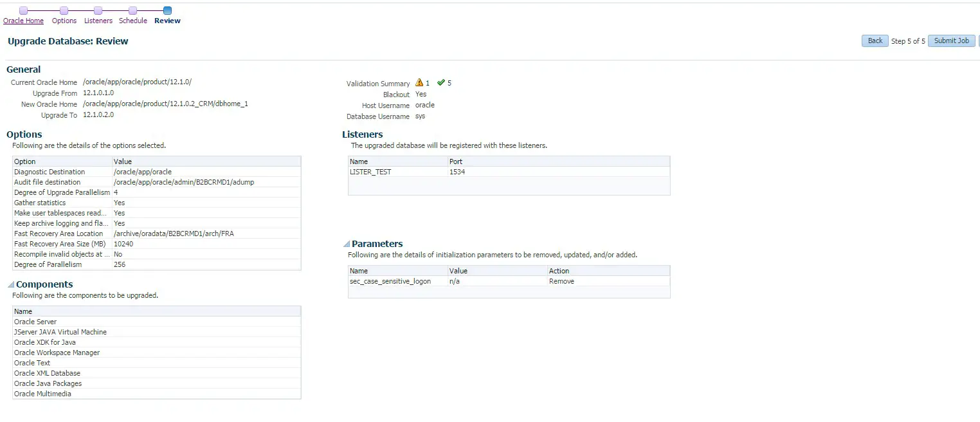Click the Options table Value column header
This screenshot has width=980, height=422.
pos(206,161)
